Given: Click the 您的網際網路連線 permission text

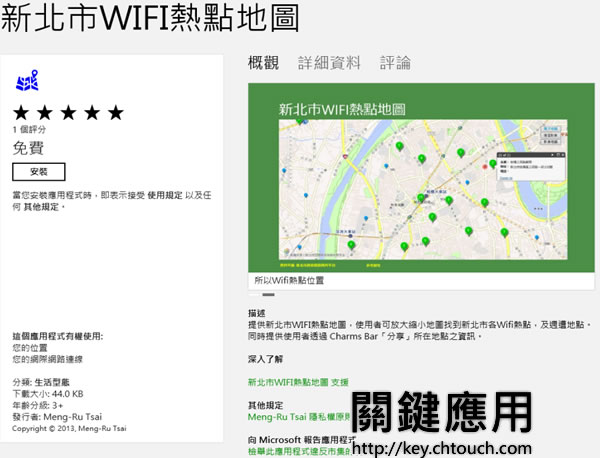Looking at the screenshot, I should (x=48, y=359).
